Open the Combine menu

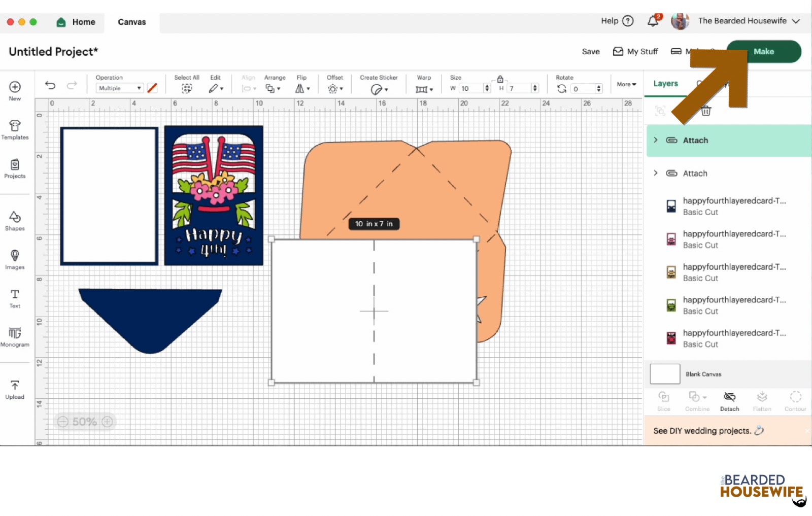point(697,401)
